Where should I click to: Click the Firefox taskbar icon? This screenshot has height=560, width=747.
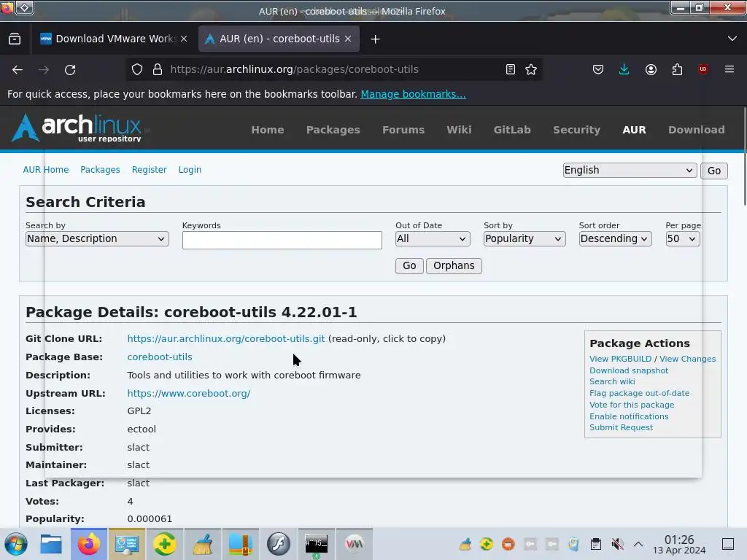coord(89,544)
